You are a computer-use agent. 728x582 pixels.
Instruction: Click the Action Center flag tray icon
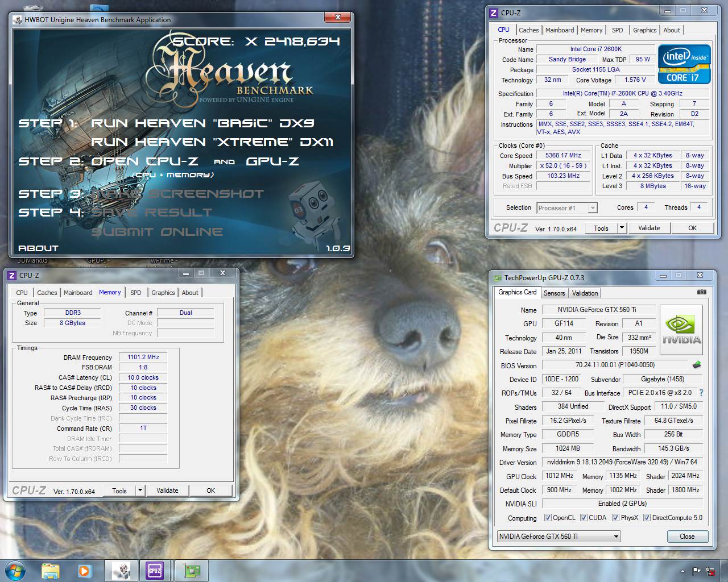coord(696,571)
